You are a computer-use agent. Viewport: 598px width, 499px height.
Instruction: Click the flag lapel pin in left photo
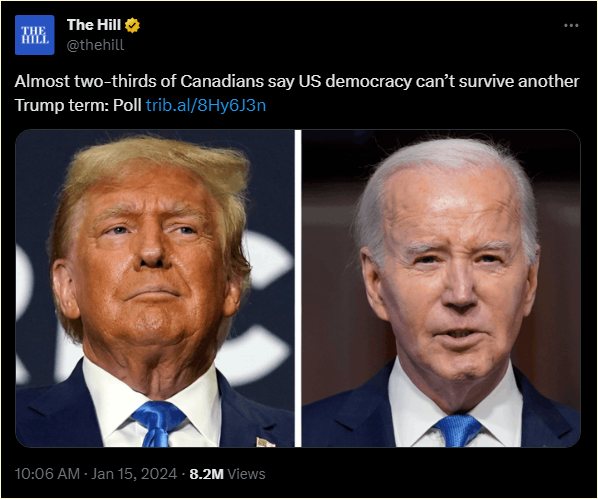pyautogui.click(x=266, y=443)
